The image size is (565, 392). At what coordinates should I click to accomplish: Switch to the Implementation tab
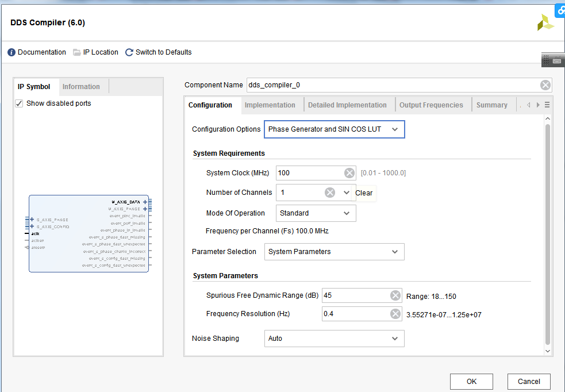270,105
